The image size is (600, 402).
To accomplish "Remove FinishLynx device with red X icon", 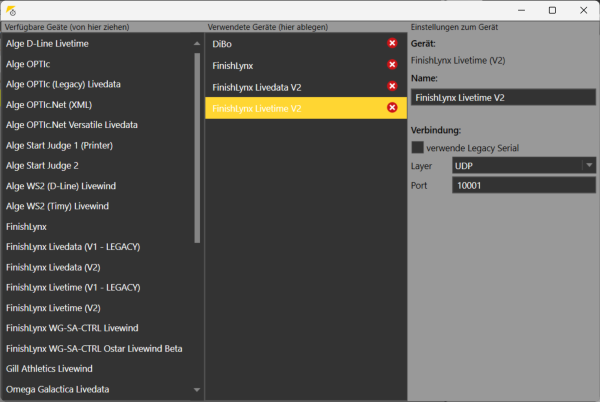I will pos(392,65).
